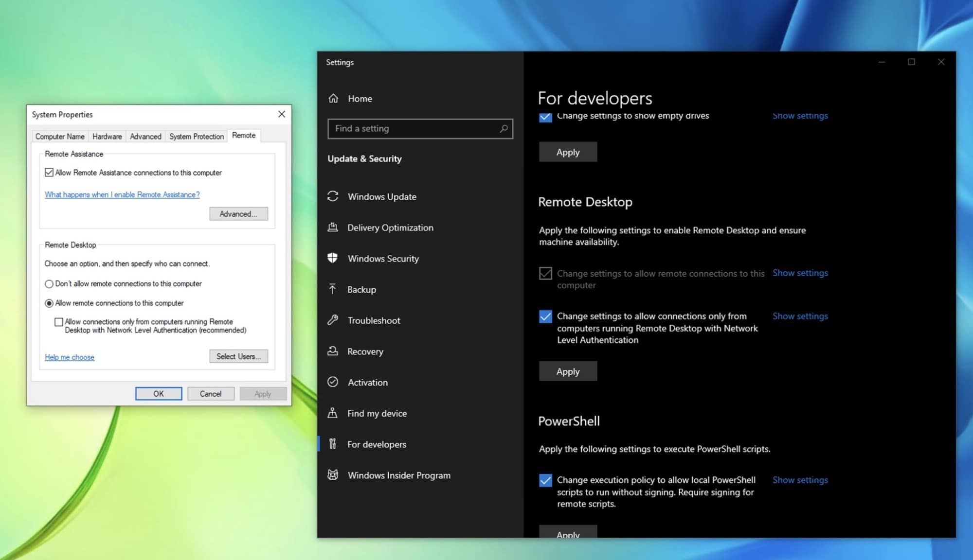Open the System Protection tab
The height and width of the screenshot is (560, 973).
197,137
